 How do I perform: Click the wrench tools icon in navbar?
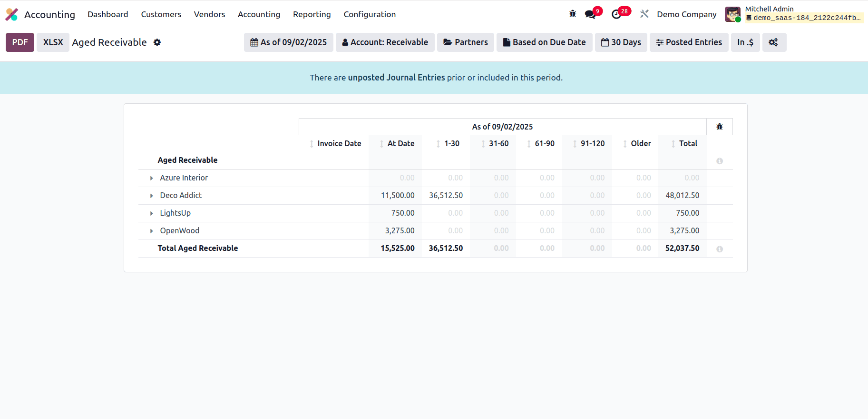coord(644,14)
